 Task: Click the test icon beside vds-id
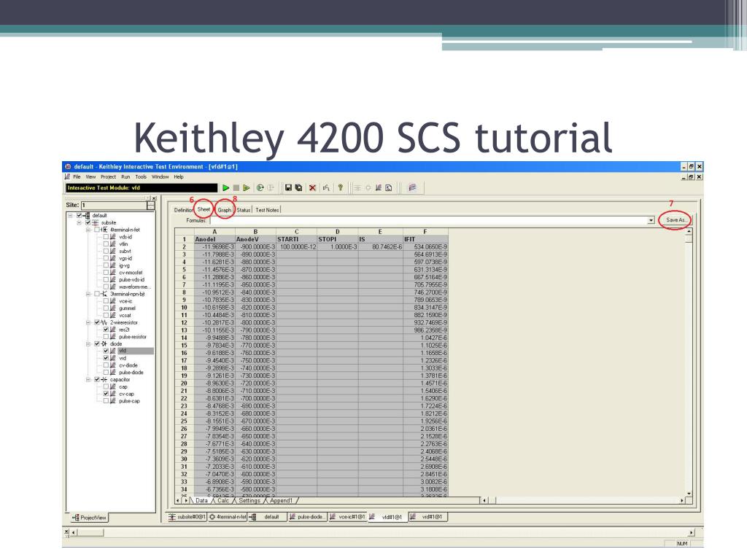point(113,237)
